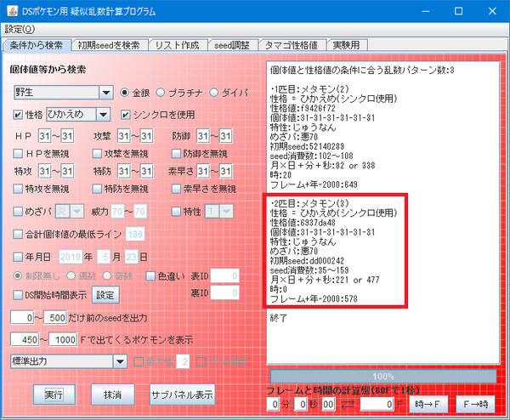Check the 色違い checkbox
The height and width of the screenshot is (420, 510).
pos(150,276)
